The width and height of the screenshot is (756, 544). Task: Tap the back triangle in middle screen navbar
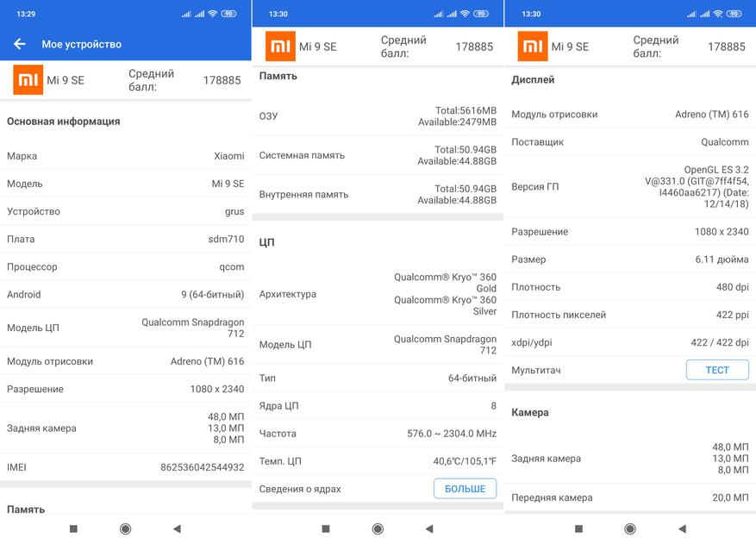coord(429,529)
